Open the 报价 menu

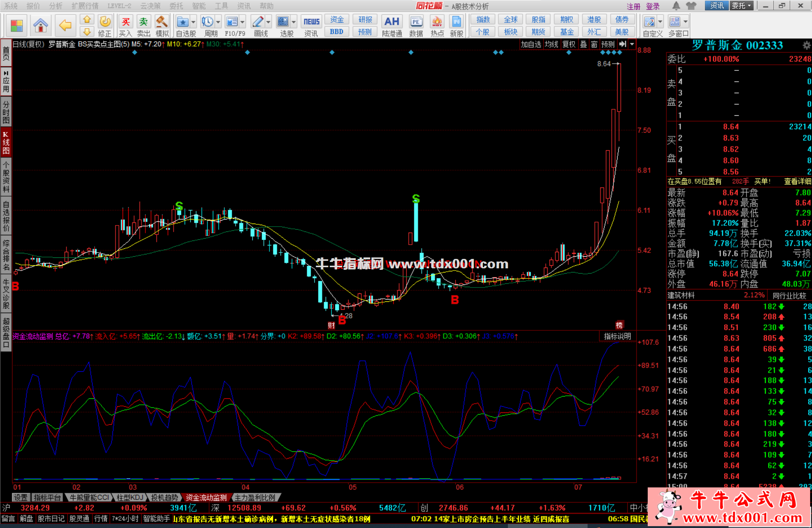point(33,6)
